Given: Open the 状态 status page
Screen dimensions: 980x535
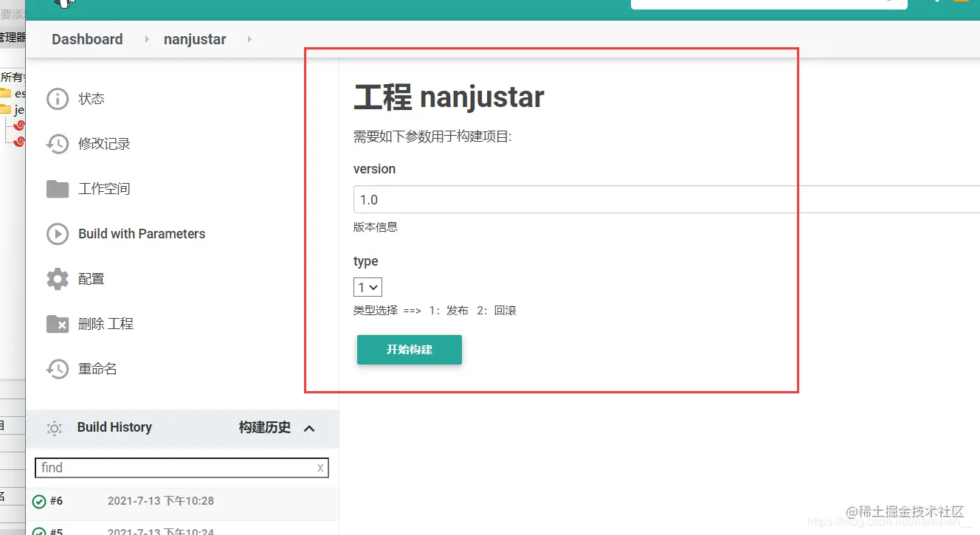Looking at the screenshot, I should [x=92, y=98].
